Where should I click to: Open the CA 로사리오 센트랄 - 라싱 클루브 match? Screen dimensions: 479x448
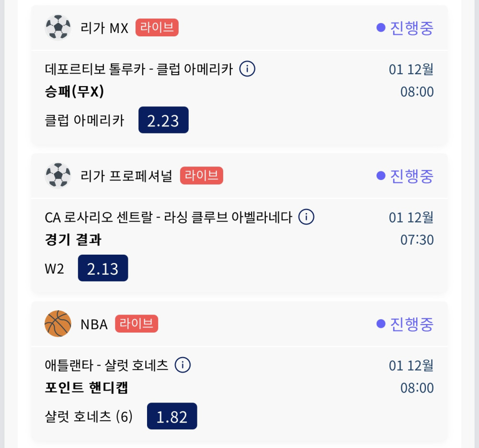click(x=168, y=217)
